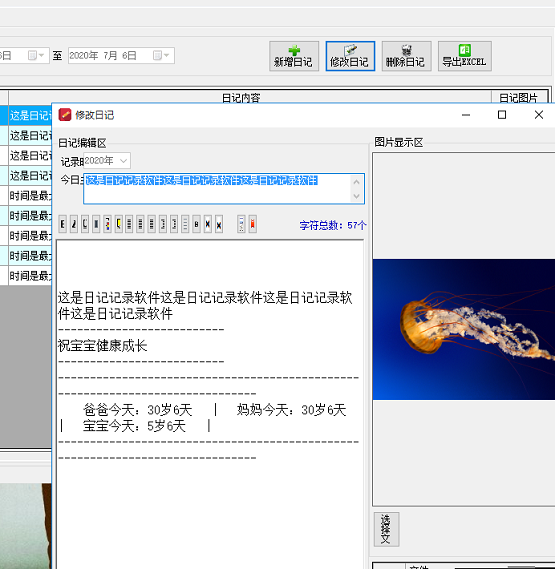The width and height of the screenshot is (555, 569).
Task: Apply the superscript X formatting icon
Action: (208, 224)
